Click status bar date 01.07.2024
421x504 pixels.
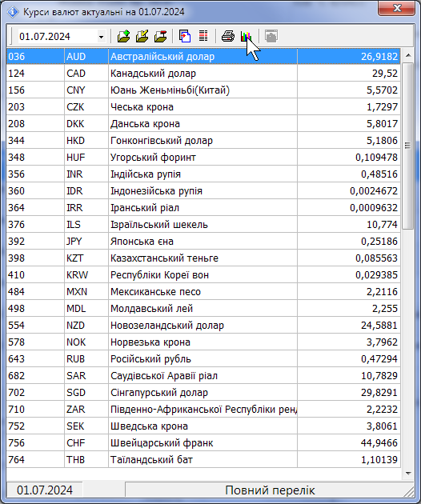tap(44, 490)
